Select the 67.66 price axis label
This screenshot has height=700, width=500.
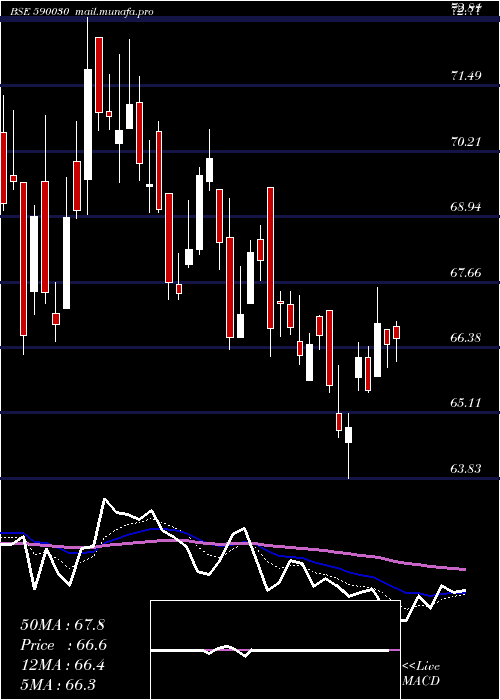point(466,272)
